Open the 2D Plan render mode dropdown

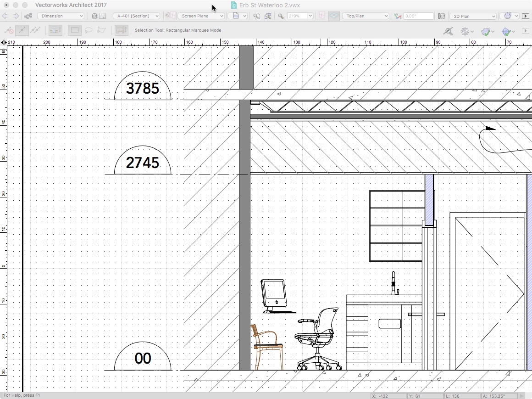click(473, 16)
